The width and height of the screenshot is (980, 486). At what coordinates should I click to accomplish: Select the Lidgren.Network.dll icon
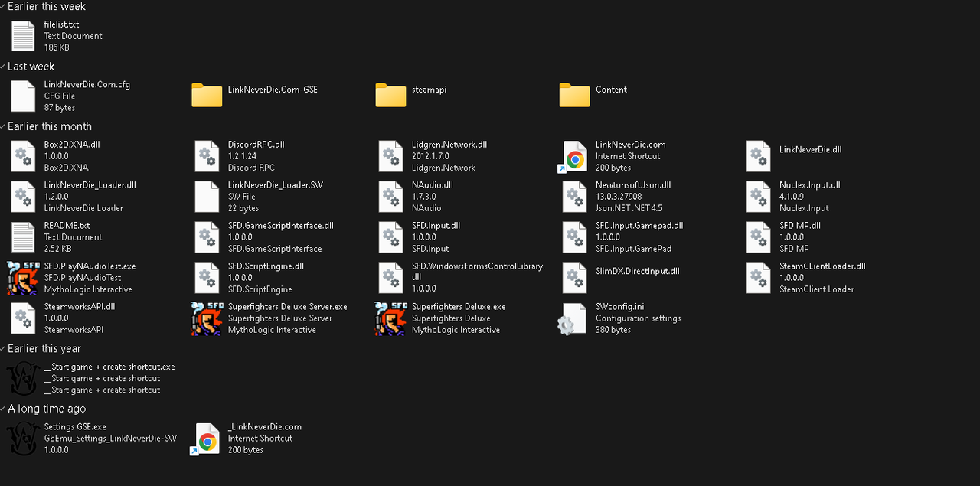pyautogui.click(x=390, y=156)
